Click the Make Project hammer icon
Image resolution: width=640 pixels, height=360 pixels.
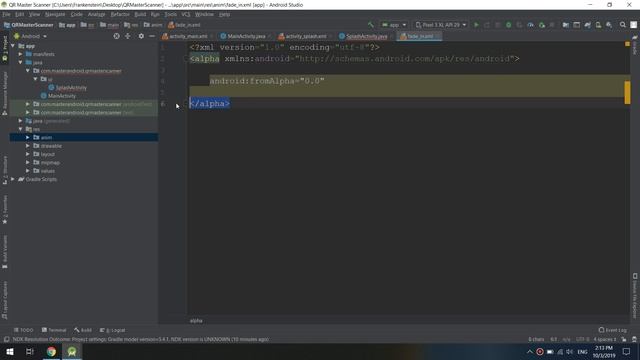point(370,25)
